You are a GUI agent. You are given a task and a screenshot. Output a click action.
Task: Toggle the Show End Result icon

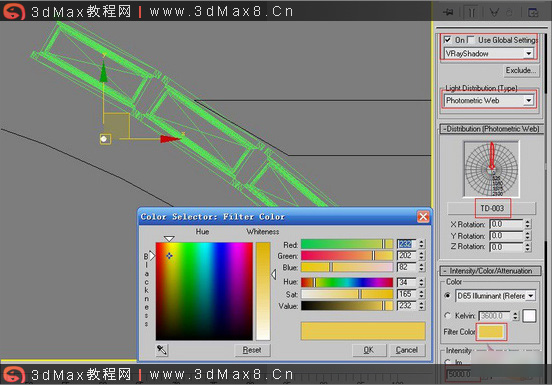tap(472, 12)
